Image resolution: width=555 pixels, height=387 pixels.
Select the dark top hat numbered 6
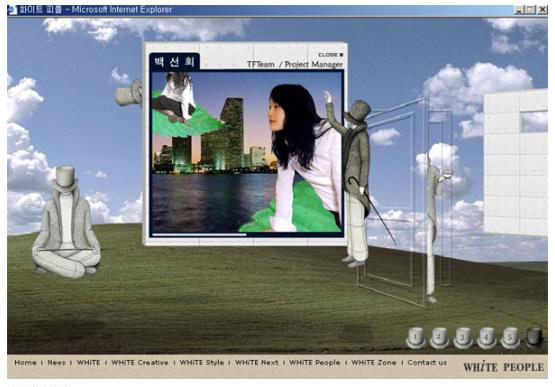click(534, 337)
